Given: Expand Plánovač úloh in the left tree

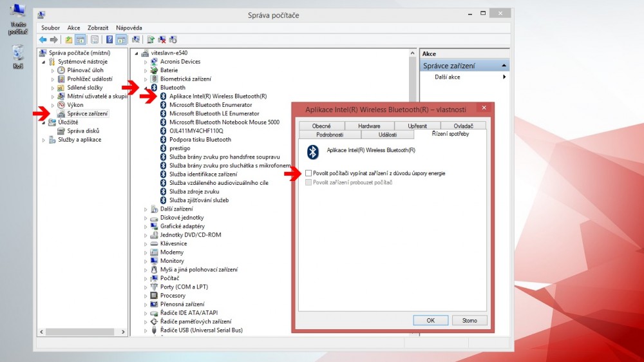Looking at the screenshot, I should click(x=53, y=70).
